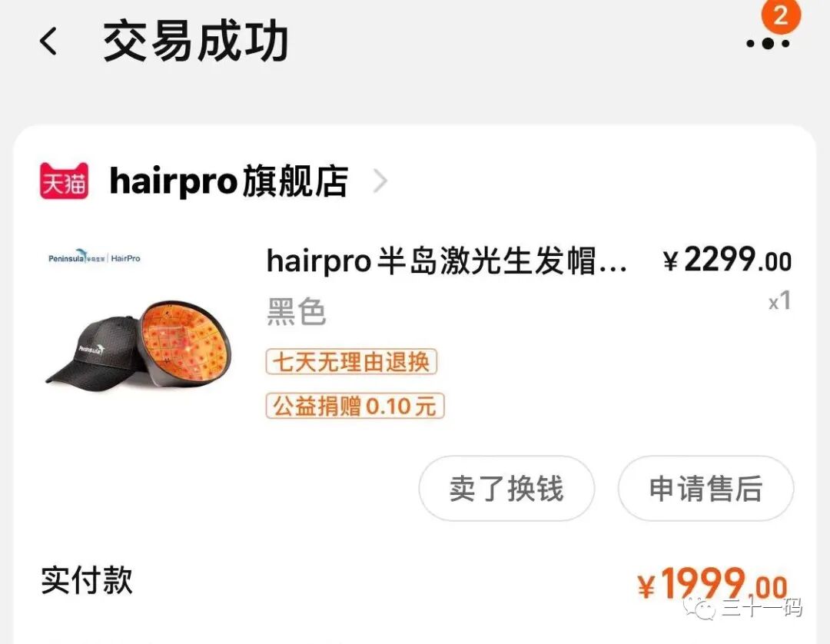Tap the red Tmall cat logo

[x=64, y=181]
